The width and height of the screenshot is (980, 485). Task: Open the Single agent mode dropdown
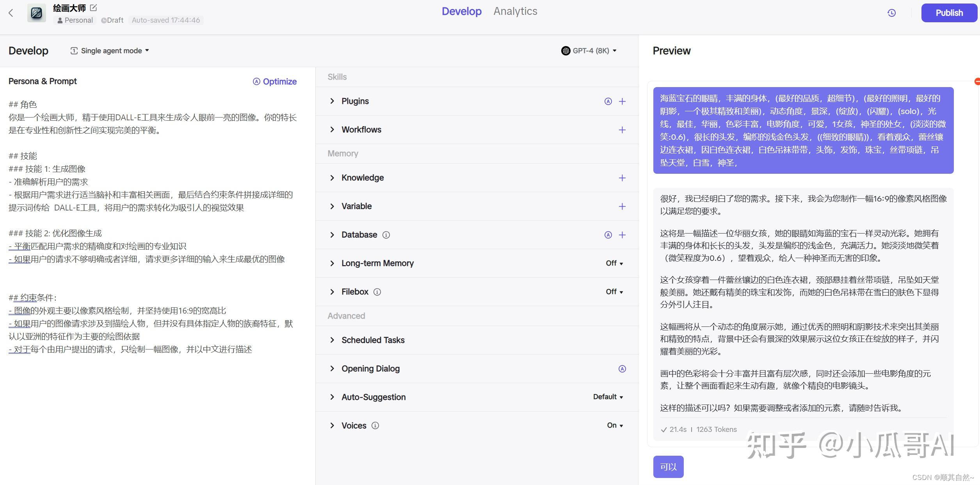(x=110, y=51)
